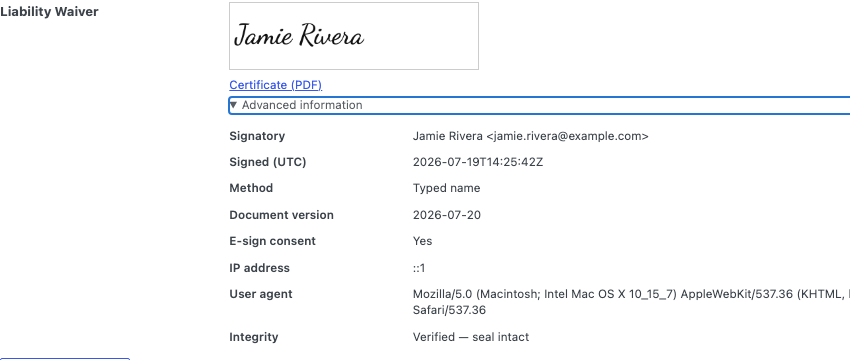
Task: Select the E-sign consent label
Action: pyautogui.click(x=272, y=241)
